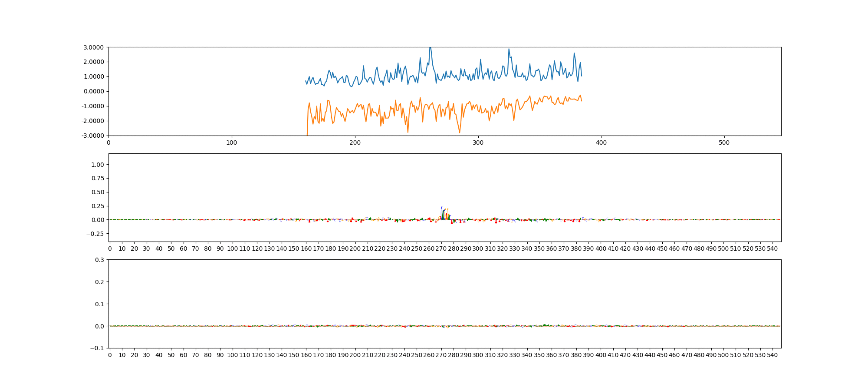Viewport: 868px width, 391px height.
Task: Click the sequence logo peak in middle plot
Action: pyautogui.click(x=442, y=208)
